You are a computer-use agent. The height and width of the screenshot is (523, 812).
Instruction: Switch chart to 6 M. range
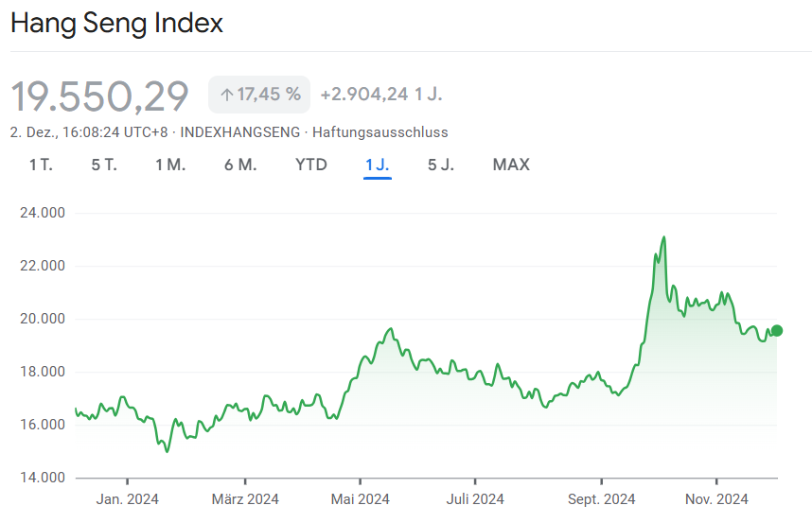click(x=240, y=165)
